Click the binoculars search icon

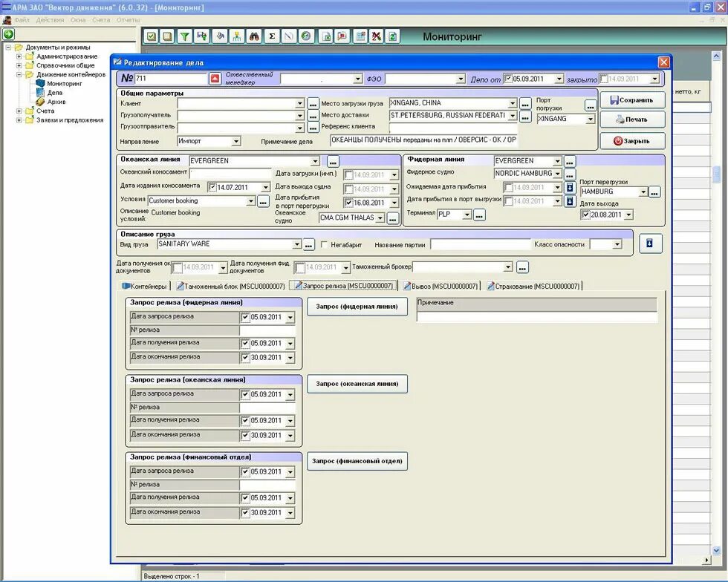click(x=254, y=36)
